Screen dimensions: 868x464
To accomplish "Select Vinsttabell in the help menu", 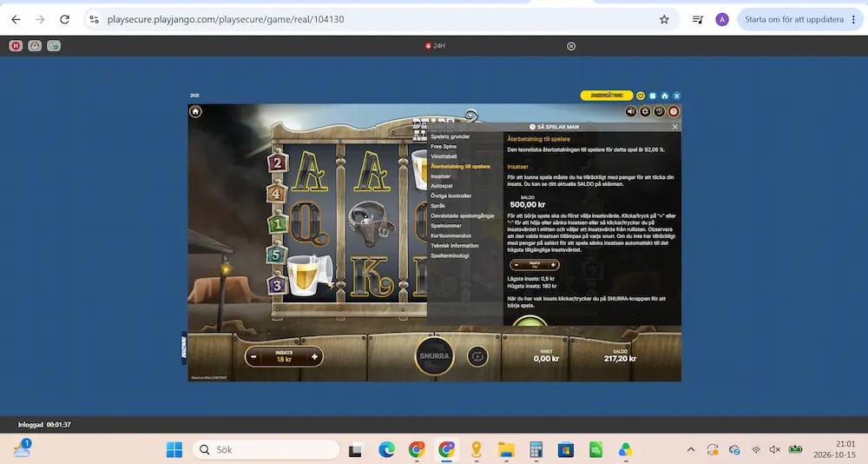I will click(444, 156).
